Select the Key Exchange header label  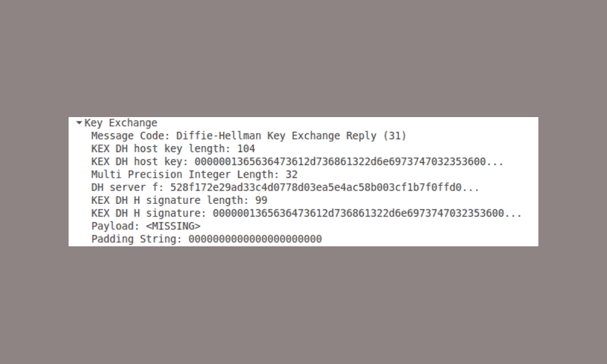pyautogui.click(x=121, y=123)
